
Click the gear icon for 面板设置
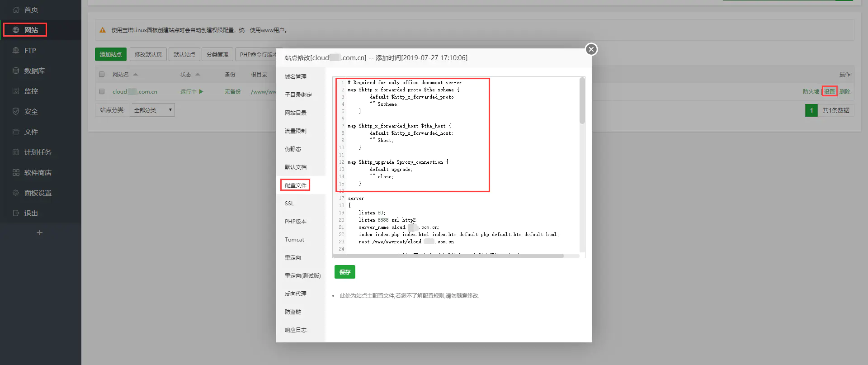pos(16,193)
